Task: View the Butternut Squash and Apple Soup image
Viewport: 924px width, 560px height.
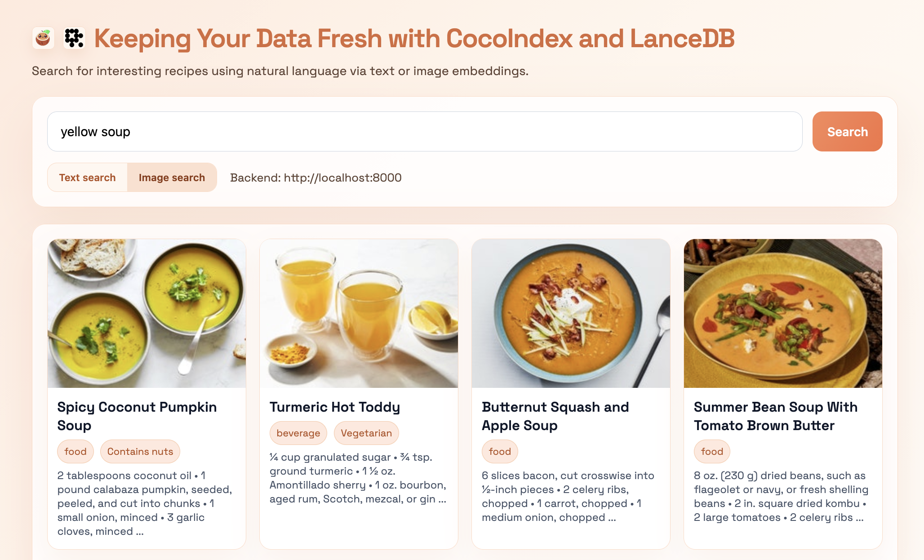Action: point(571,313)
